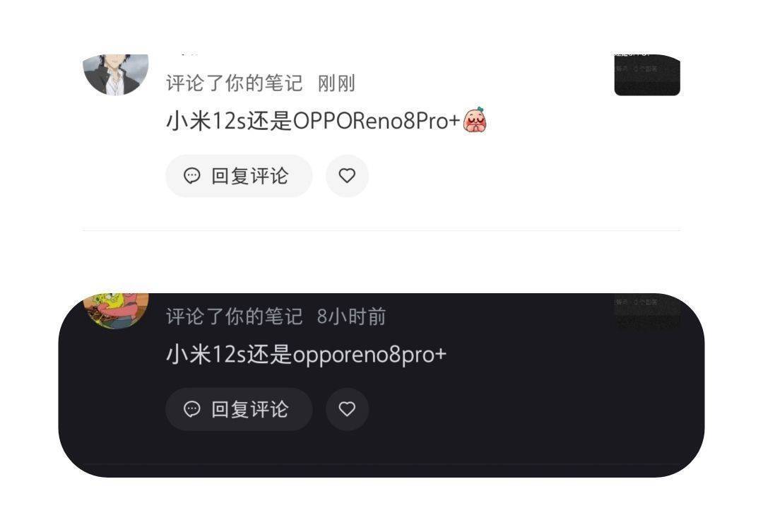Like the 8小时前 comment with heart icon
The height and width of the screenshot is (532, 763).
pyautogui.click(x=347, y=409)
